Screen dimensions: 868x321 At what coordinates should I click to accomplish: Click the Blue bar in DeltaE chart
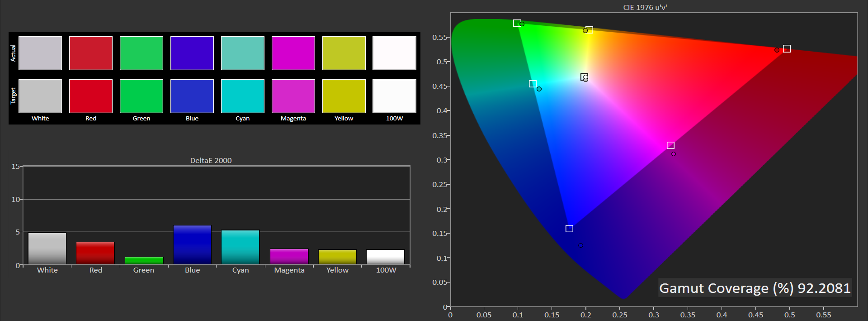point(192,245)
